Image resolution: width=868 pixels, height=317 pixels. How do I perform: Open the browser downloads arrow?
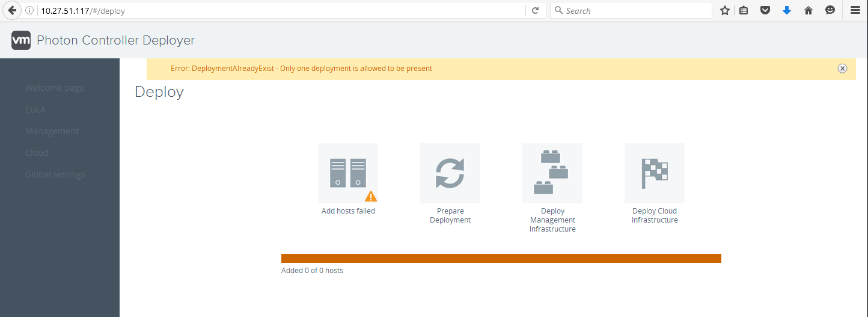tap(786, 10)
